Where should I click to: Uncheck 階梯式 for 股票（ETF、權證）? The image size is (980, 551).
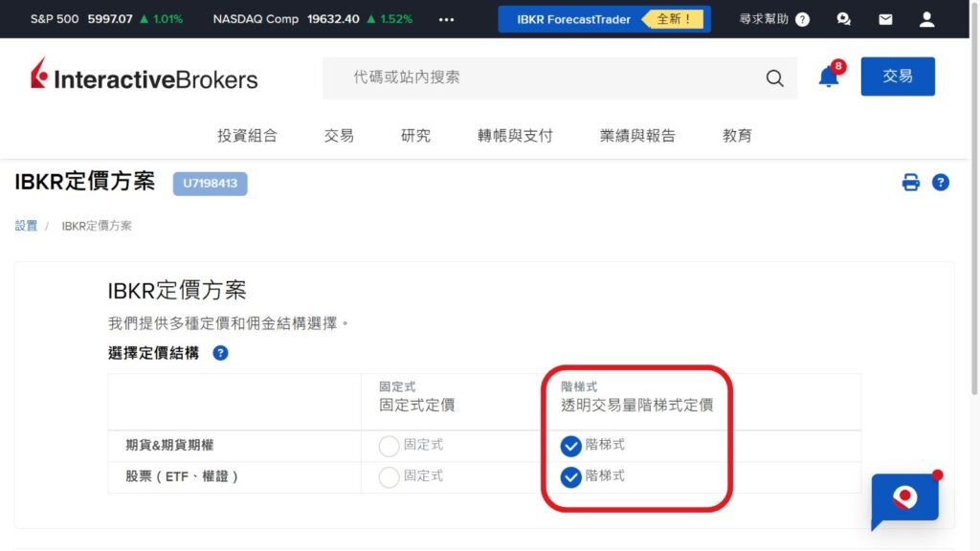569,476
